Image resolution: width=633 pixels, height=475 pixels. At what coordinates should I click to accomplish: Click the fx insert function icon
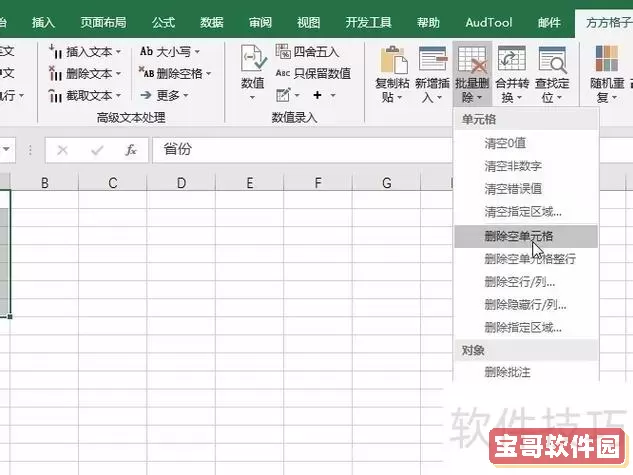pyautogui.click(x=130, y=150)
